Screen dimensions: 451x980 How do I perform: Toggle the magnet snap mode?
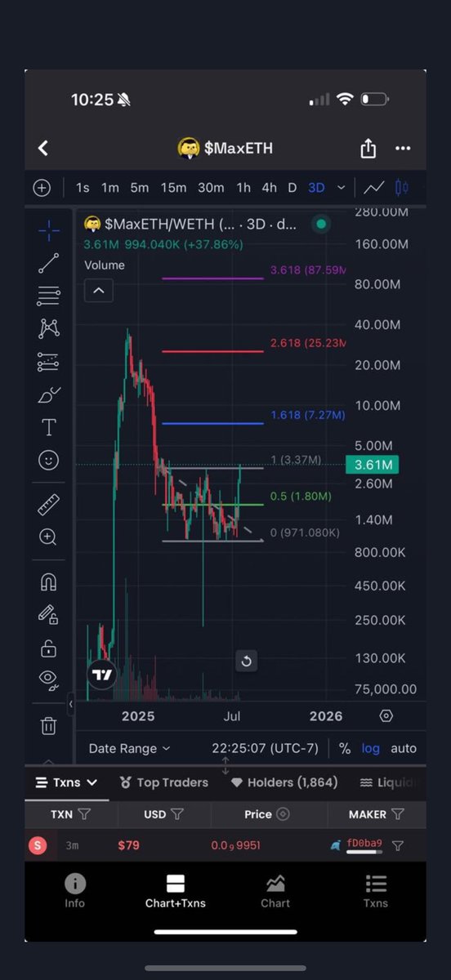coord(48,582)
